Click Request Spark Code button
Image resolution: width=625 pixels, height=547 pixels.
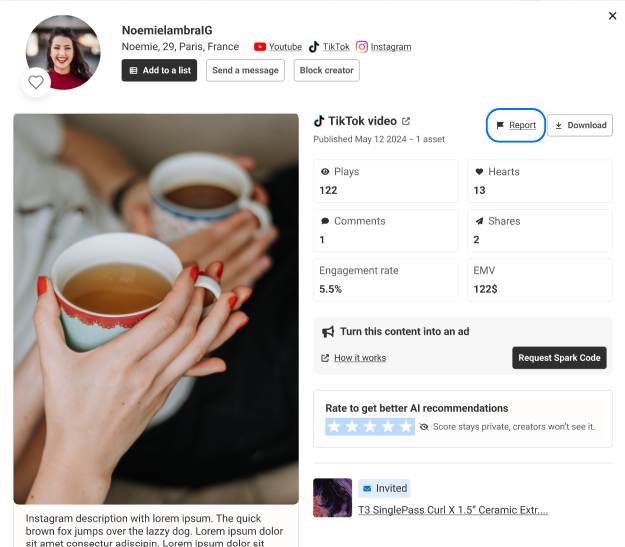(559, 358)
